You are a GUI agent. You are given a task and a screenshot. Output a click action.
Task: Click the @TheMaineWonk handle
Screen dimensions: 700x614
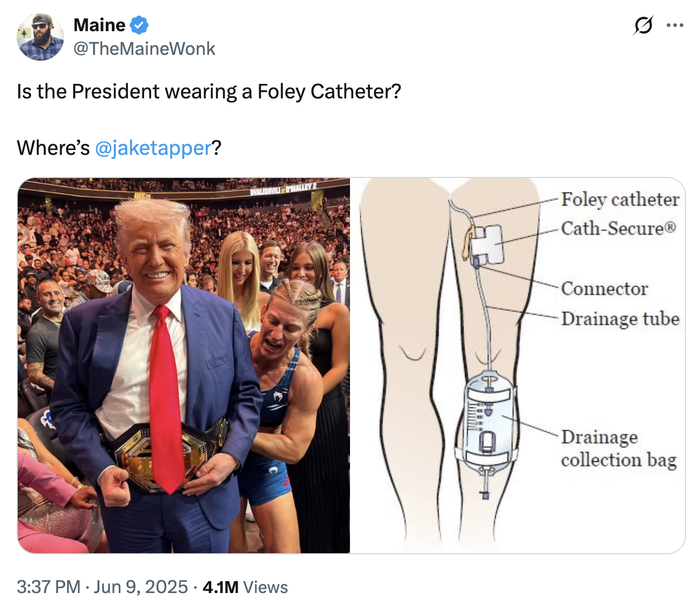pyautogui.click(x=144, y=49)
